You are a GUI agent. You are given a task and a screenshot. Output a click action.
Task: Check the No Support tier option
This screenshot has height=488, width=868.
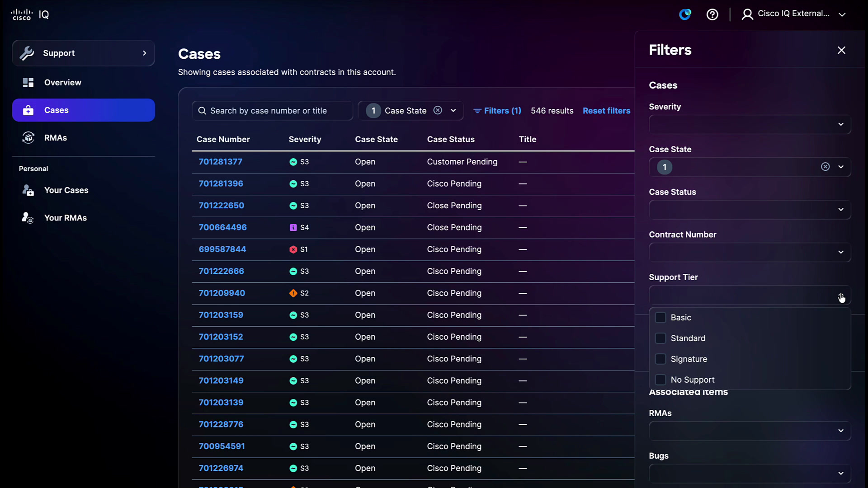pyautogui.click(x=660, y=380)
